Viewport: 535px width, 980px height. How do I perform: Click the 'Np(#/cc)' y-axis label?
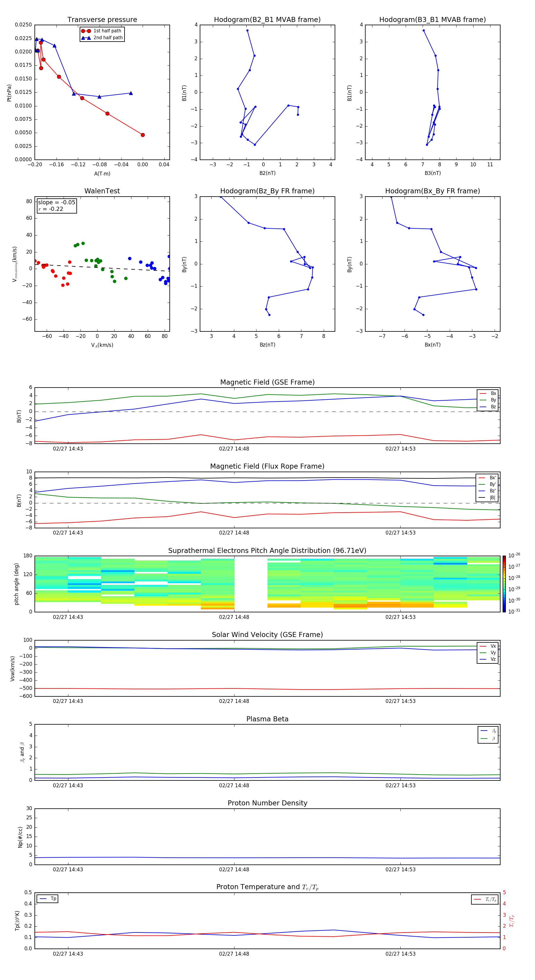coord(20,837)
